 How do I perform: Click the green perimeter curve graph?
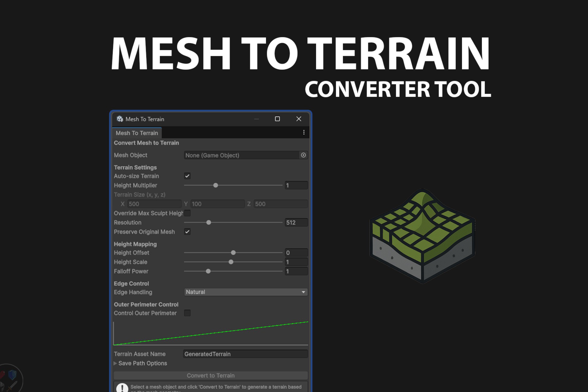210,334
